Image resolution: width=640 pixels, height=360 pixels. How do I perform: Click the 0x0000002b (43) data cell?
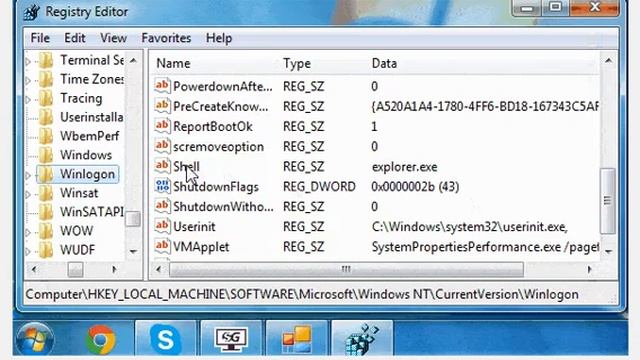(415, 187)
